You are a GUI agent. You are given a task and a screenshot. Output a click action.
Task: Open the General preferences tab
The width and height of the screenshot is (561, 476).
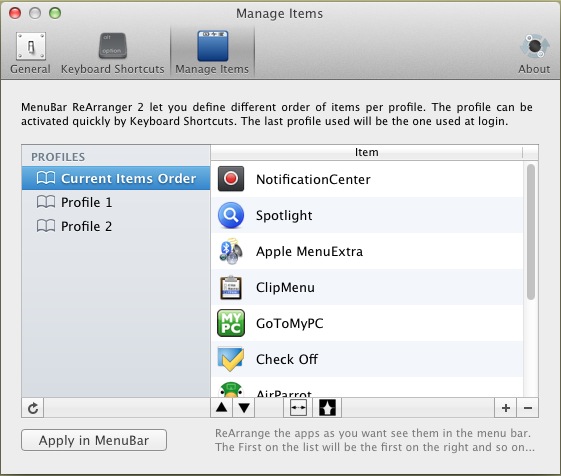30,53
